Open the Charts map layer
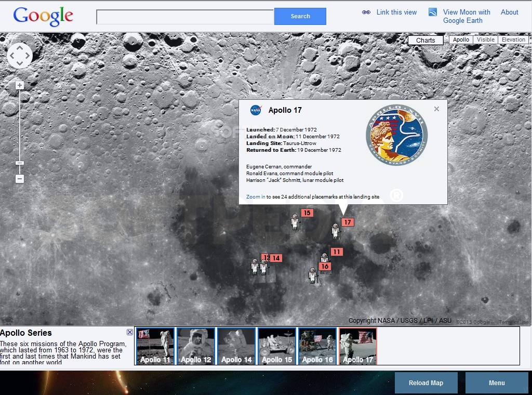This screenshot has width=532, height=395. [425, 41]
